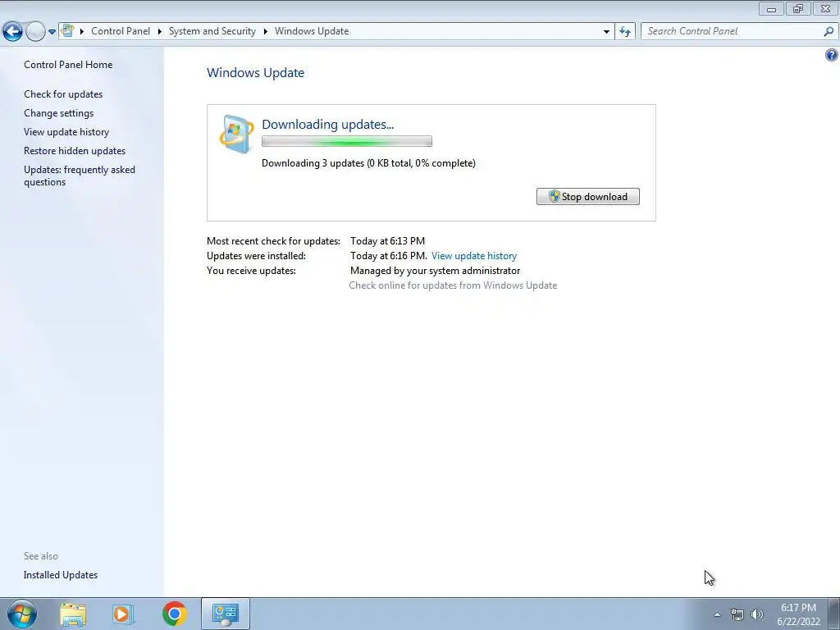The image size is (840, 630).
Task: Close the Windows Update window
Action: coord(825,8)
